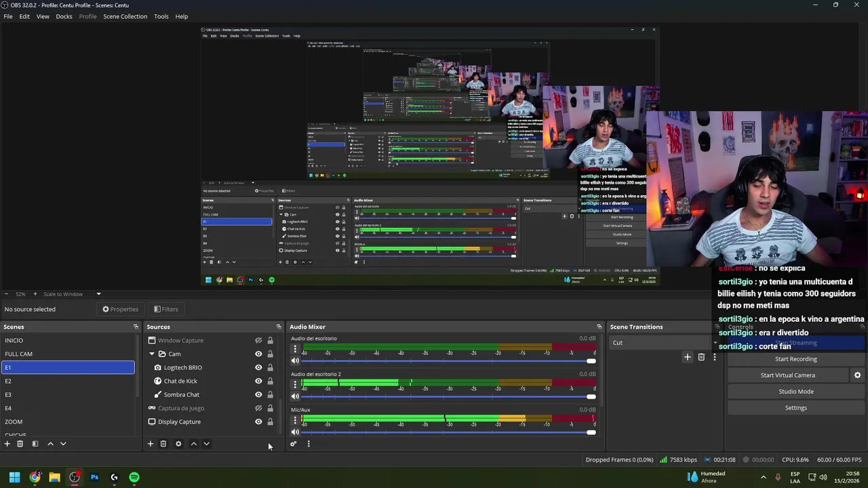868x488 pixels.
Task: Open the Edit menu
Action: coord(24,16)
